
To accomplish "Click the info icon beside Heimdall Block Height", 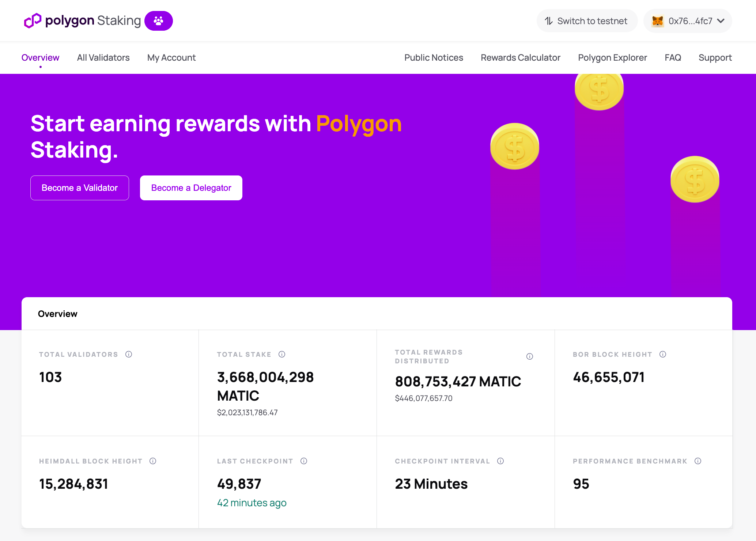I will 153,461.
